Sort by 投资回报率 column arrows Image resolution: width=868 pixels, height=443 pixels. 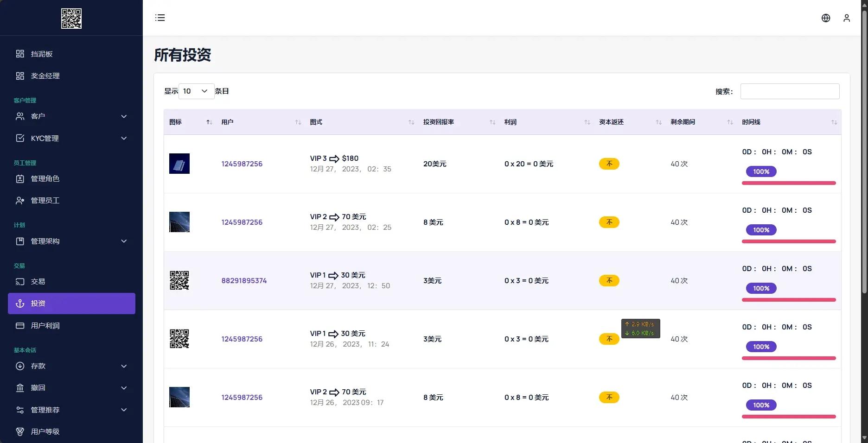492,122
